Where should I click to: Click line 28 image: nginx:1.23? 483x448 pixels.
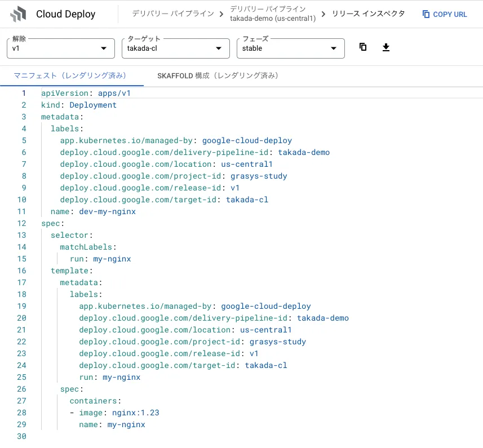point(114,412)
